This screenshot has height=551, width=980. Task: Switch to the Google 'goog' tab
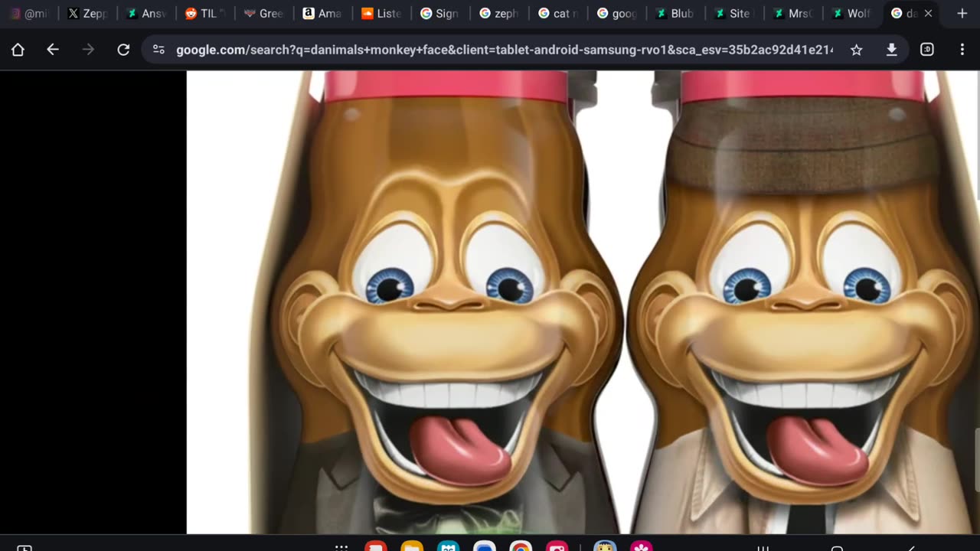(619, 13)
